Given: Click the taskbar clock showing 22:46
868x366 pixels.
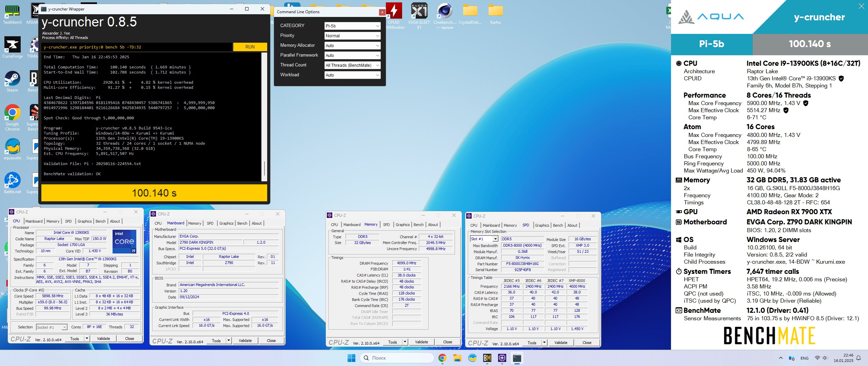Looking at the screenshot, I should [844, 358].
